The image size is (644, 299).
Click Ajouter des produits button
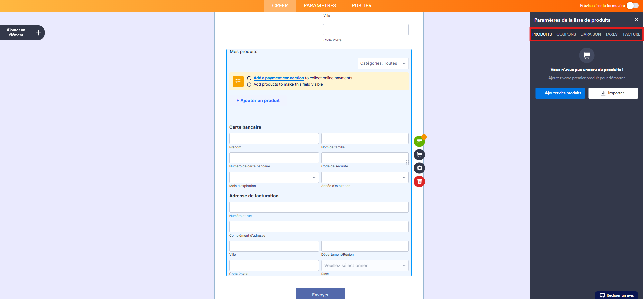coord(560,93)
